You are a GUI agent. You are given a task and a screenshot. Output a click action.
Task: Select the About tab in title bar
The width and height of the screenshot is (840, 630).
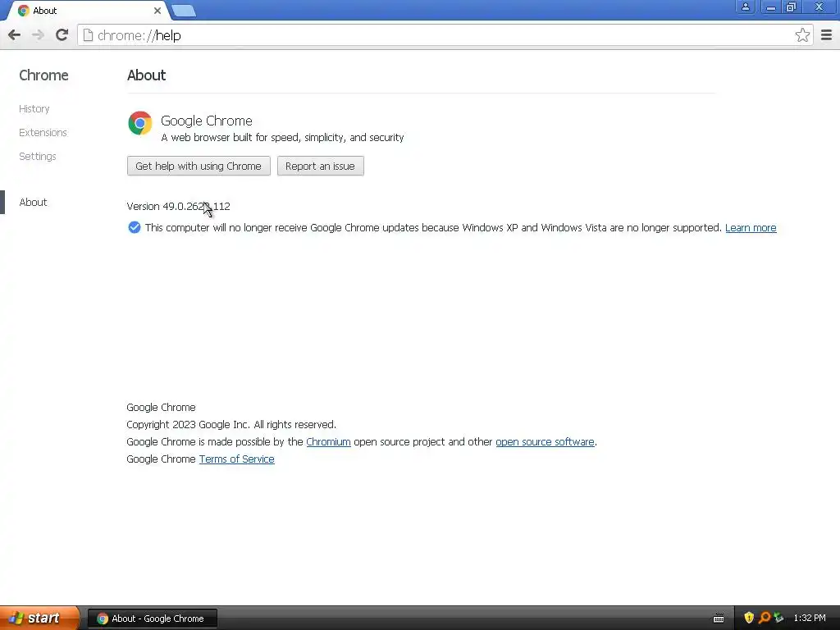[90, 11]
